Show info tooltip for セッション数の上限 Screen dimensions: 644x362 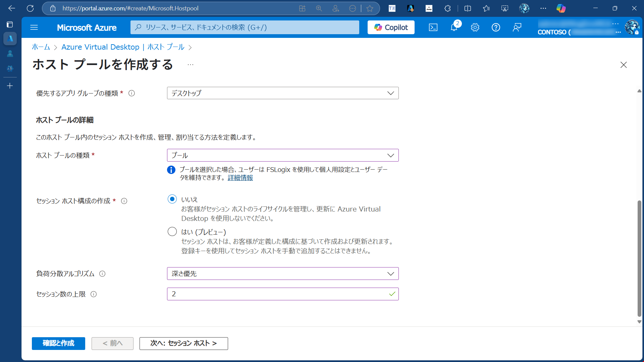point(94,294)
